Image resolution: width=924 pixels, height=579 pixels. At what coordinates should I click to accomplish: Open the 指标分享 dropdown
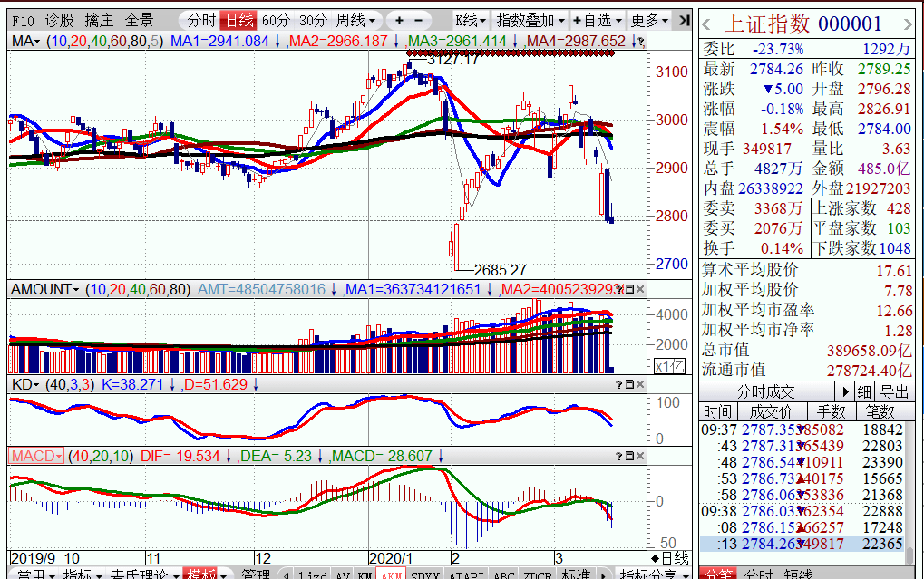[x=652, y=574]
